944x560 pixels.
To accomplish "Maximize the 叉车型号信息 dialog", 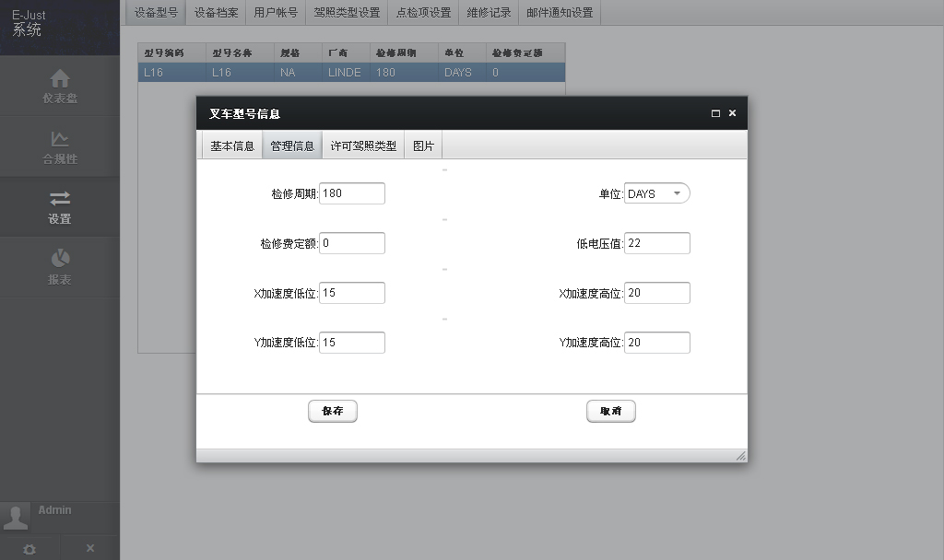I will [x=715, y=113].
